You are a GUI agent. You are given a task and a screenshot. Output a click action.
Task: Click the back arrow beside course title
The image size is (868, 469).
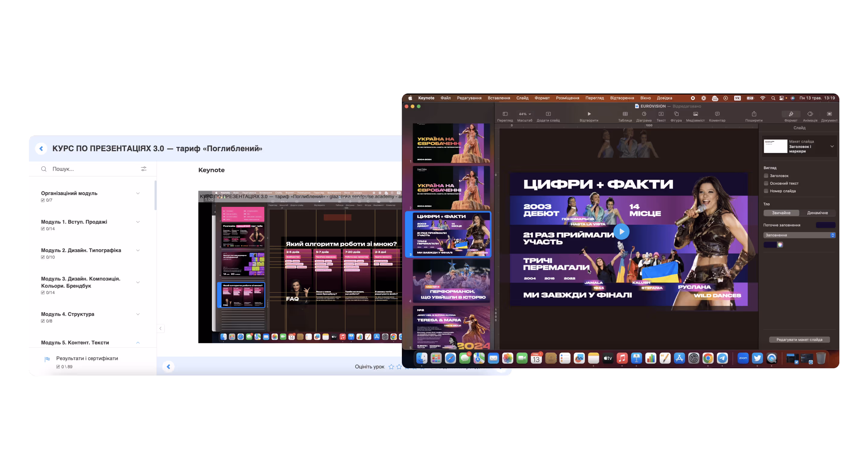41,148
